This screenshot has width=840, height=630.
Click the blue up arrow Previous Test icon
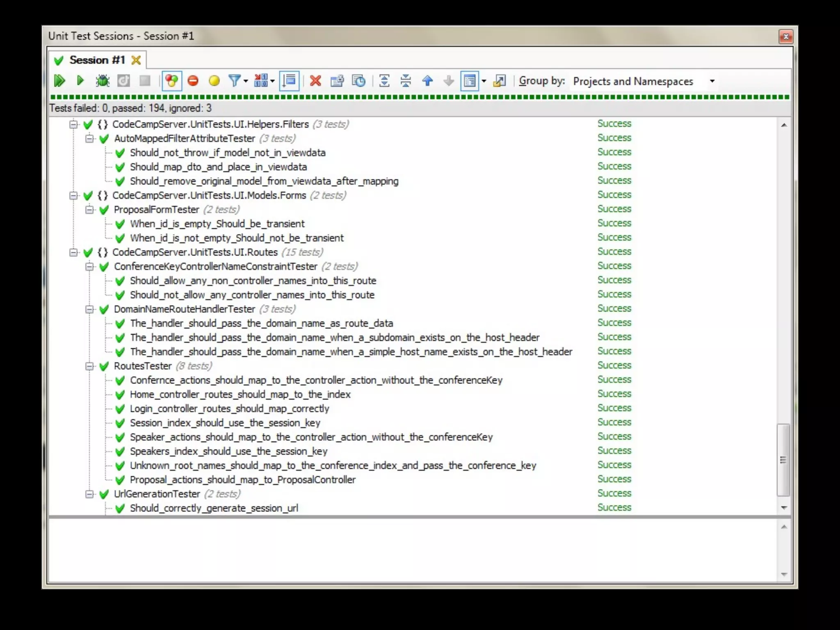(x=427, y=81)
